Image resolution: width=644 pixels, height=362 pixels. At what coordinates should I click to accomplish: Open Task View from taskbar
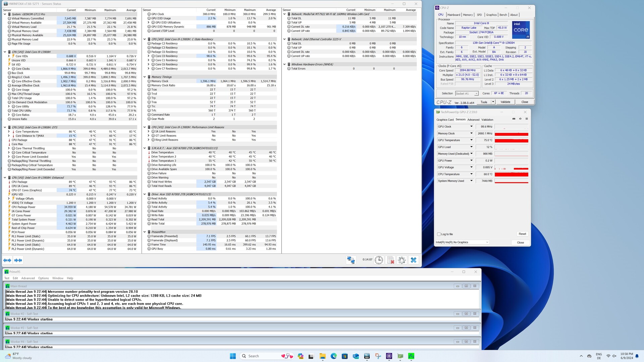(311, 356)
